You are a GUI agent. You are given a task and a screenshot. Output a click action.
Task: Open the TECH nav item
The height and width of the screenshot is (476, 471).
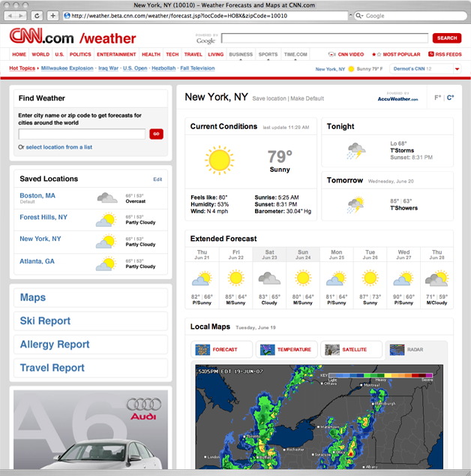coord(172,54)
